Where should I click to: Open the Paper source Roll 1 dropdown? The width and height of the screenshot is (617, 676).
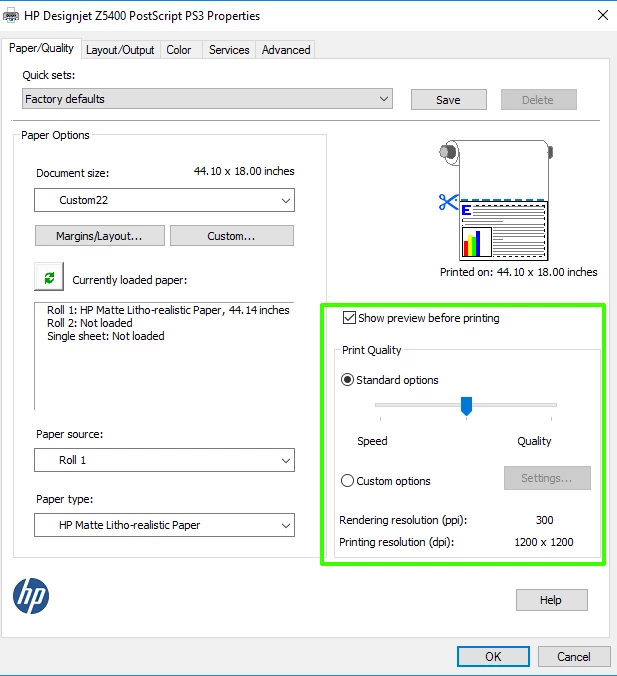click(164, 460)
